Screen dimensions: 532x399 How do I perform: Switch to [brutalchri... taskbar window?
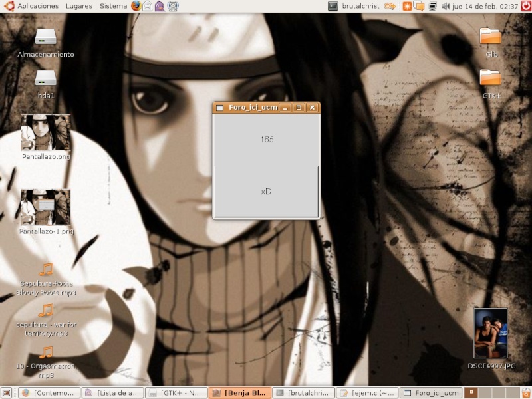[x=303, y=393]
